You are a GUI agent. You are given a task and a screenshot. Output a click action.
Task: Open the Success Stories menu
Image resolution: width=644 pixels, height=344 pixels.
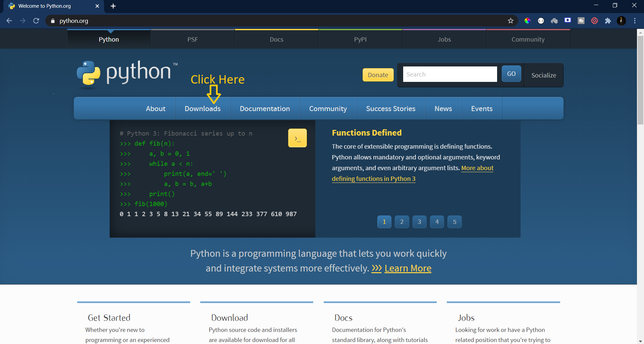coord(391,109)
